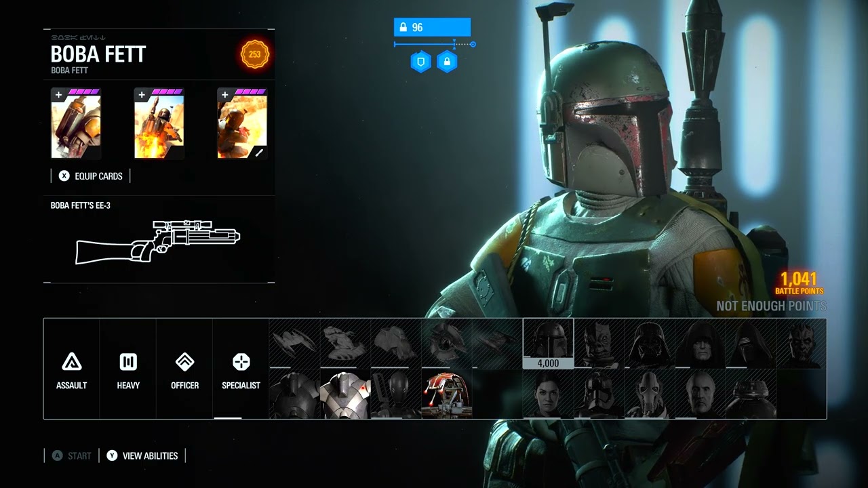
Task: Select the Boba Fett portrait costing 4,000
Action: 548,344
